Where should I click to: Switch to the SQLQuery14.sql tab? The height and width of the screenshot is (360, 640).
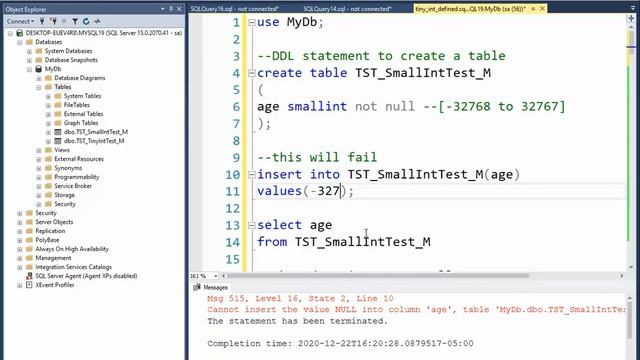(347, 9)
